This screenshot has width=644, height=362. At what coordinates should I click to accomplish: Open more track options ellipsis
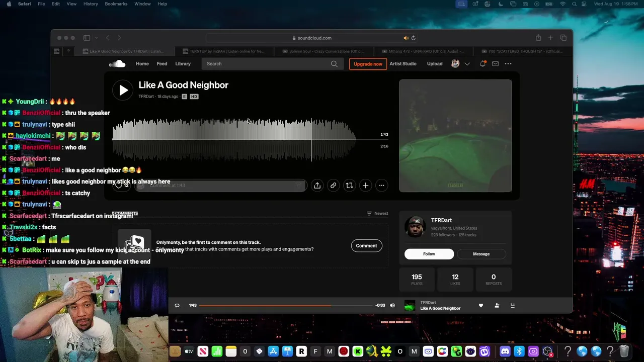[x=381, y=186]
